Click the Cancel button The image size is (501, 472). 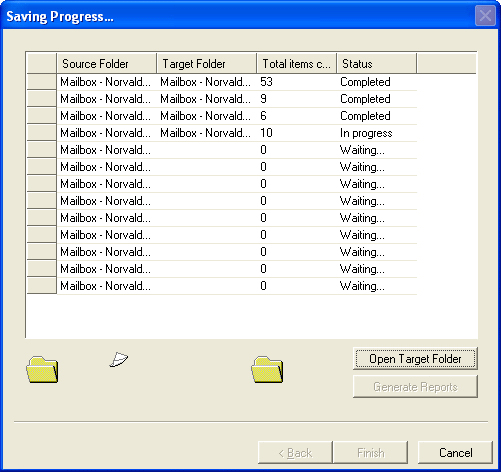[x=455, y=453]
